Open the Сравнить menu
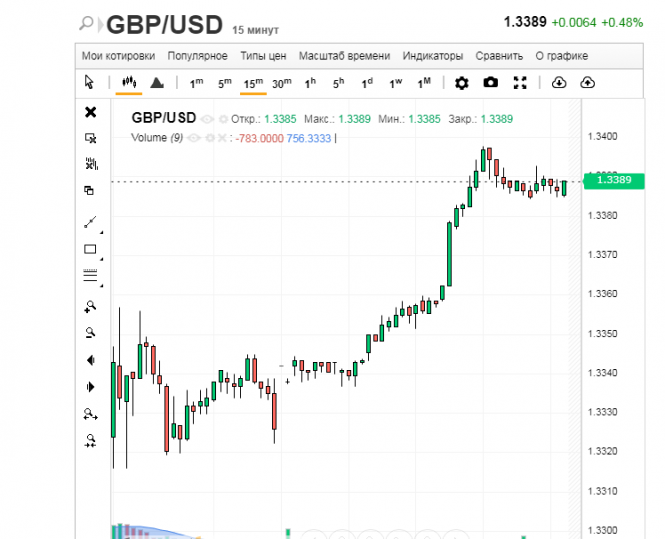Screen dimensions: 665x539 tap(499, 56)
